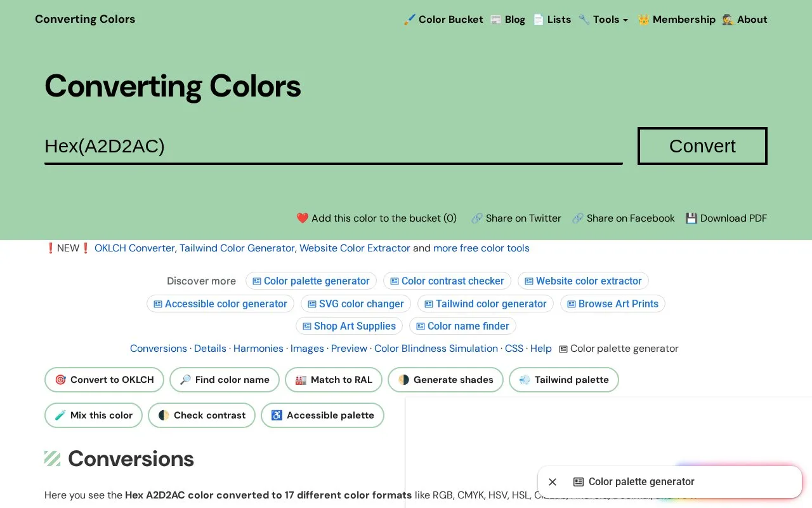Open the Lists nav link
Image resolution: width=812 pixels, height=508 pixels.
coord(552,19)
